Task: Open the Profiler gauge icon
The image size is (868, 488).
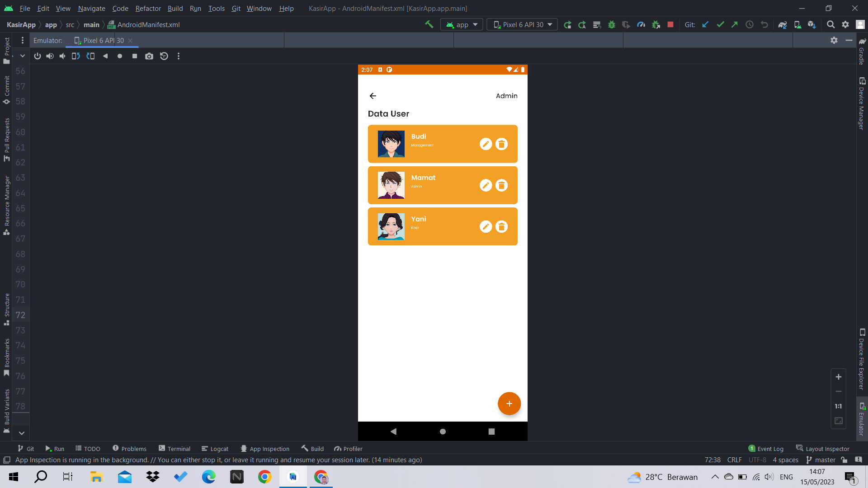Action: coord(641,24)
